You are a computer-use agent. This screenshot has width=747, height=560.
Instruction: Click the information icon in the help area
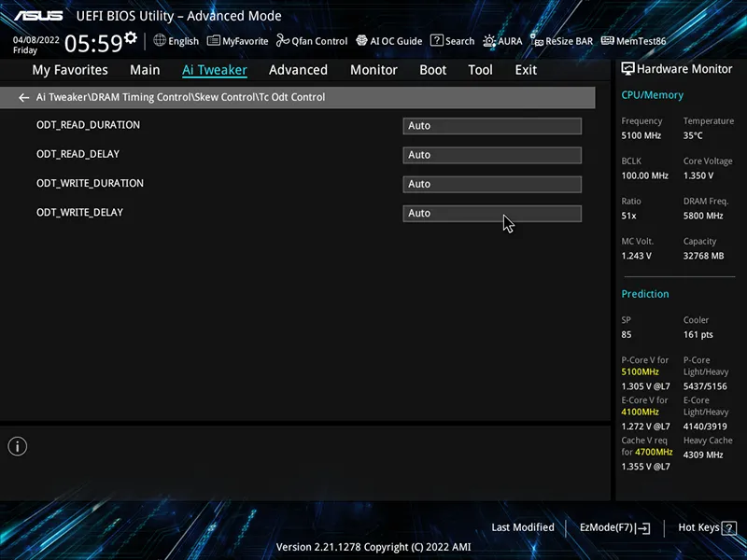coord(18,447)
